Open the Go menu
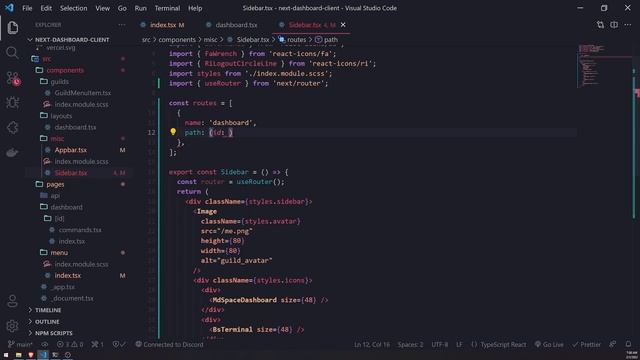 [x=122, y=8]
